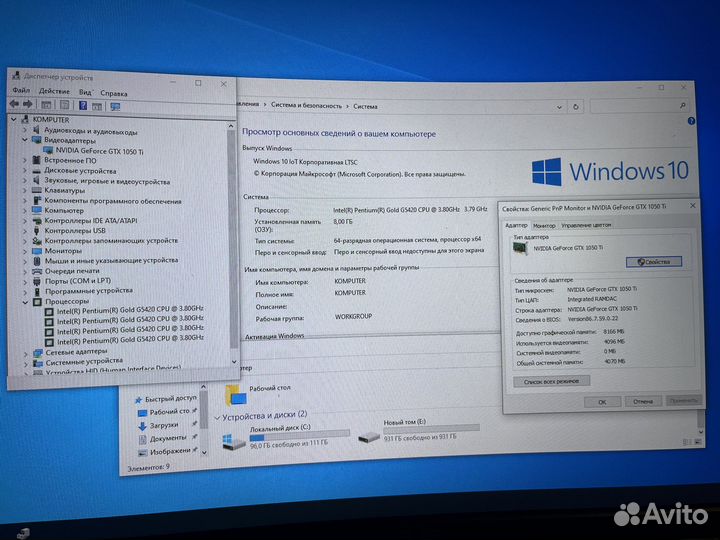Screen dimensions: 720x540
Task: Open the Действие menu
Action: tap(54, 91)
